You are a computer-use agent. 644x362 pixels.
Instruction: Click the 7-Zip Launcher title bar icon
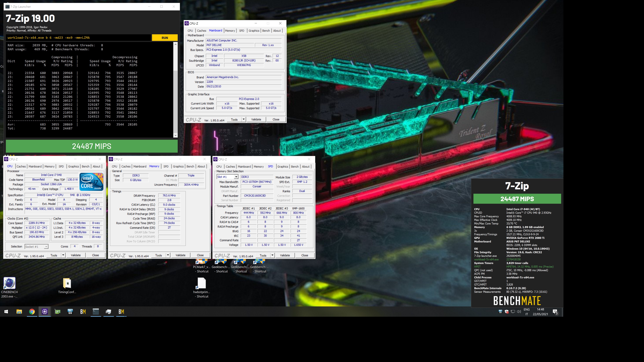(7, 6)
